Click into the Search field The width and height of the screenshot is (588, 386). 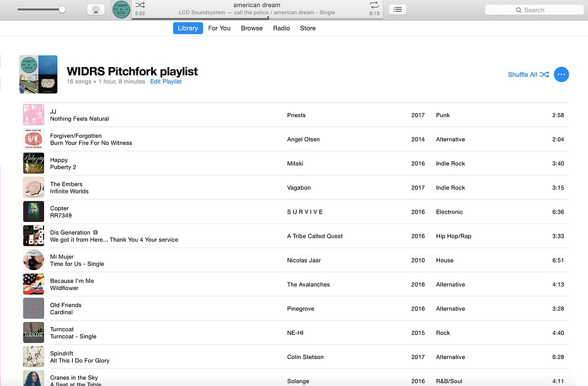tap(534, 10)
